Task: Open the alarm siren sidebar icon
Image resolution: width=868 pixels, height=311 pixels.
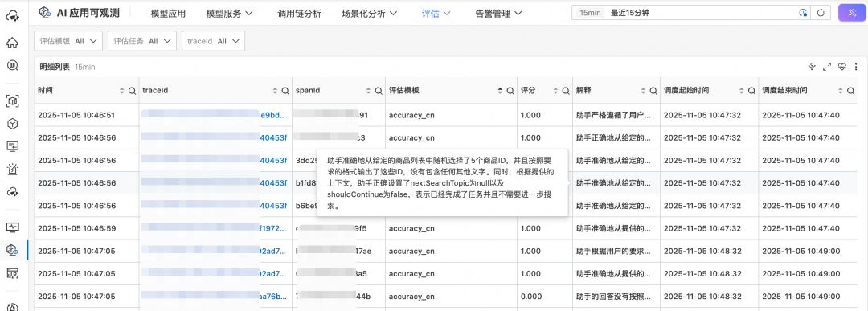Action: click(x=12, y=169)
